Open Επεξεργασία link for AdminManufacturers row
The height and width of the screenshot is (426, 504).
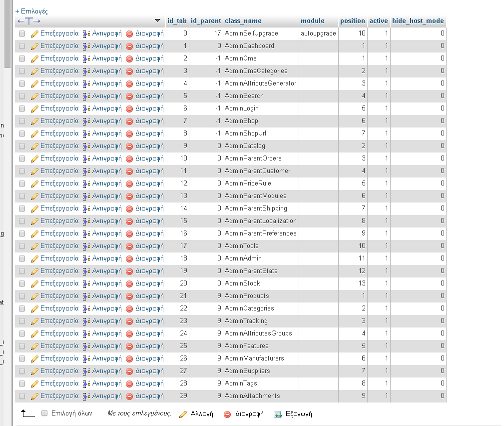[x=59, y=358]
